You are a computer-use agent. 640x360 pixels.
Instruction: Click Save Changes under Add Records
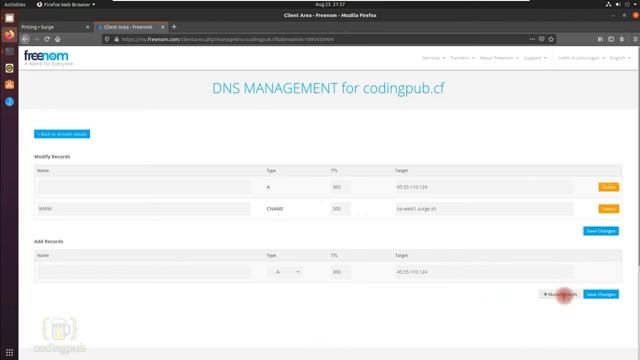tap(601, 294)
